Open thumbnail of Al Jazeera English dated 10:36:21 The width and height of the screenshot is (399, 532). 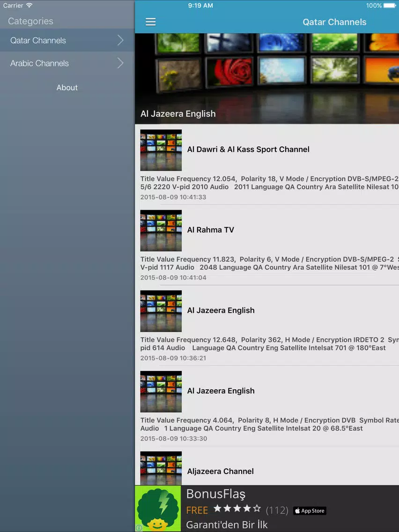pyautogui.click(x=161, y=311)
